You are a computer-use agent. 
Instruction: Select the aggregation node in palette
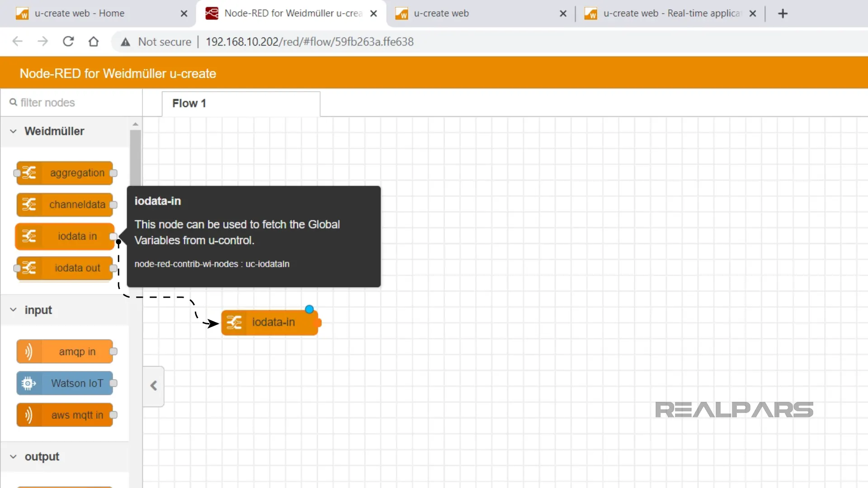tap(65, 173)
